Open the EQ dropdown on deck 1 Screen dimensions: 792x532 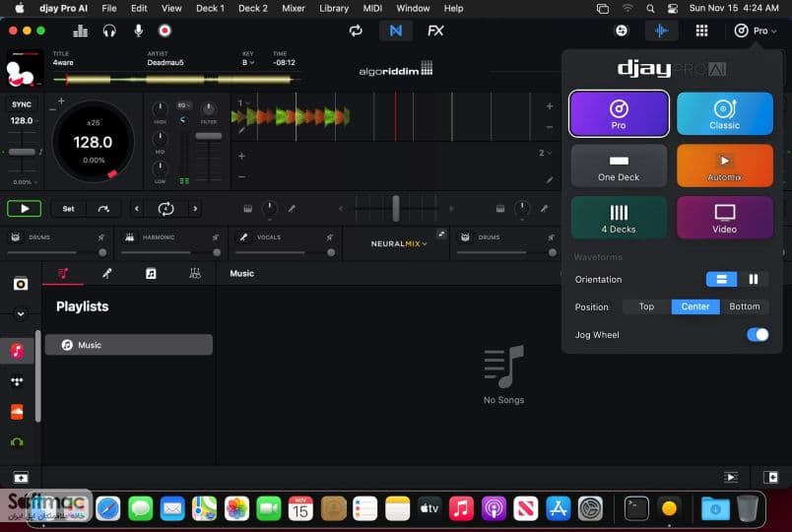[183, 105]
